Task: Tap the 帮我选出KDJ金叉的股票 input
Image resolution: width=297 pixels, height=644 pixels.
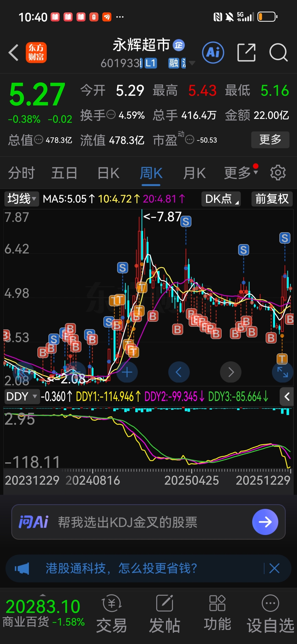Action: pos(128,522)
